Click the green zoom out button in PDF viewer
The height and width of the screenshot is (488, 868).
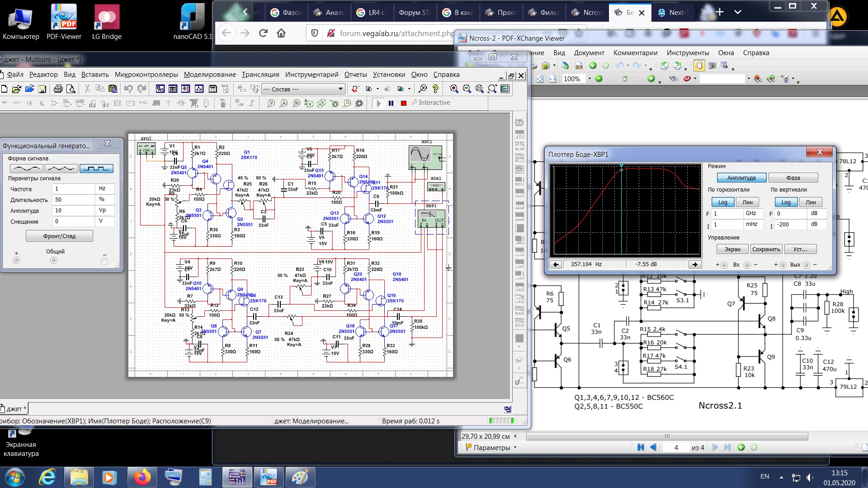point(599,79)
